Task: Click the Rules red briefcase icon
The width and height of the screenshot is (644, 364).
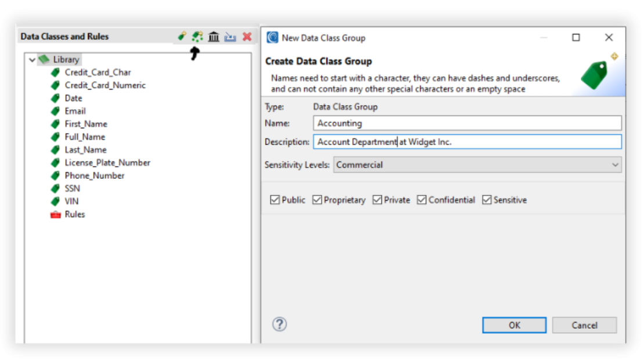Action: (x=55, y=214)
